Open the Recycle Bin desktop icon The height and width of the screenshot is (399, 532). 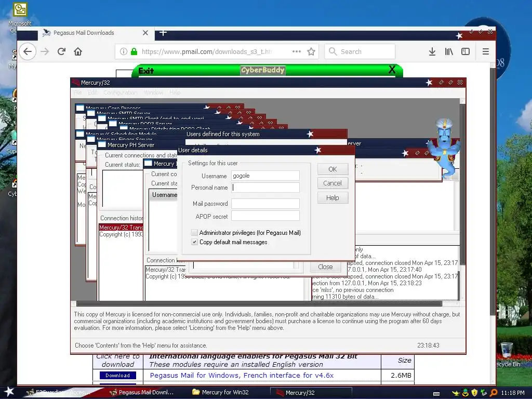click(x=508, y=354)
